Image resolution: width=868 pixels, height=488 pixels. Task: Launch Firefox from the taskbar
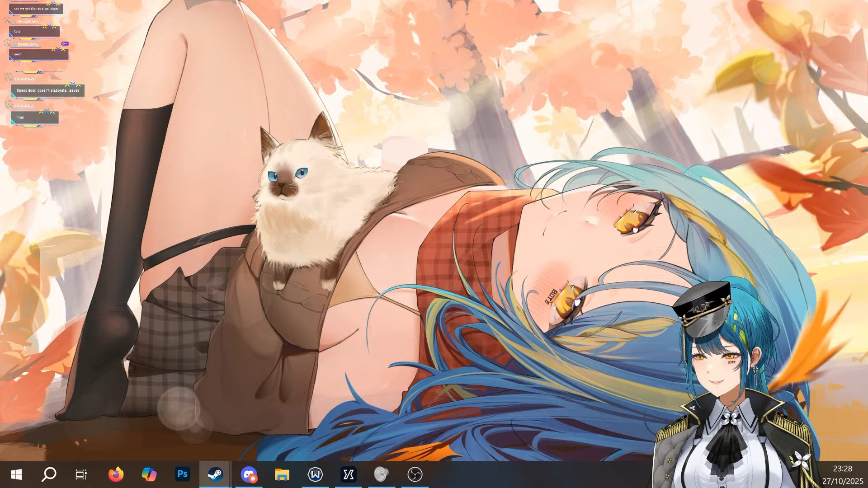click(116, 474)
